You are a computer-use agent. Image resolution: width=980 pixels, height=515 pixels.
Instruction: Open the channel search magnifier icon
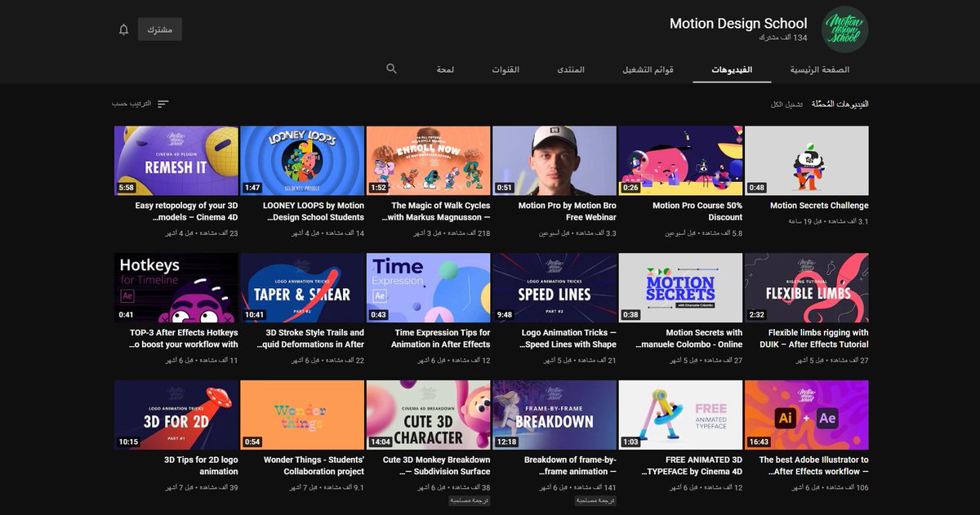(392, 69)
